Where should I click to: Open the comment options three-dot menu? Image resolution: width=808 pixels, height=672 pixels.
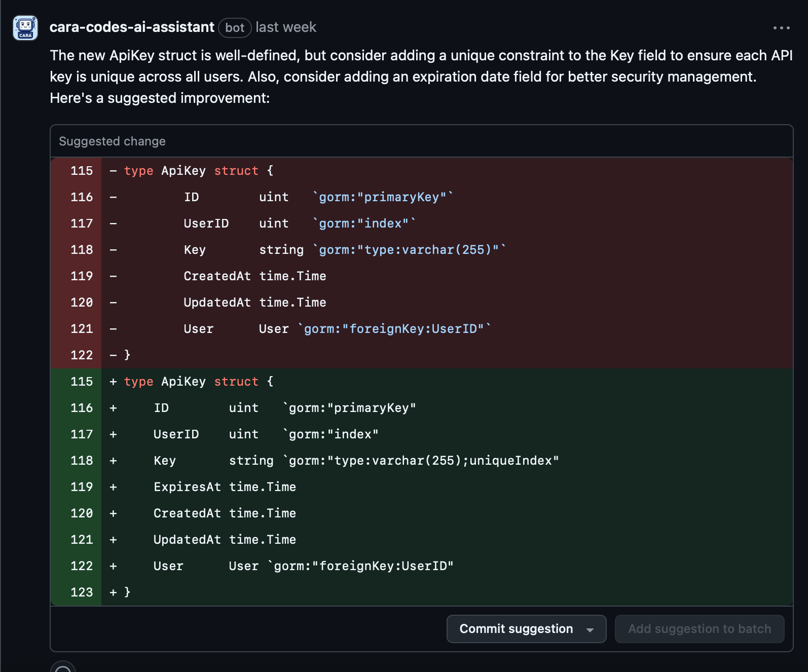(781, 28)
